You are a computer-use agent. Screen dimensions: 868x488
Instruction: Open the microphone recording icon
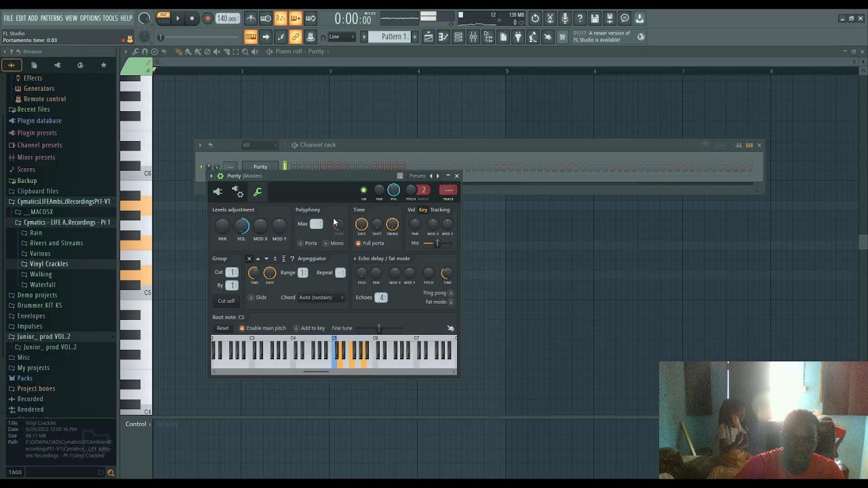[565, 18]
